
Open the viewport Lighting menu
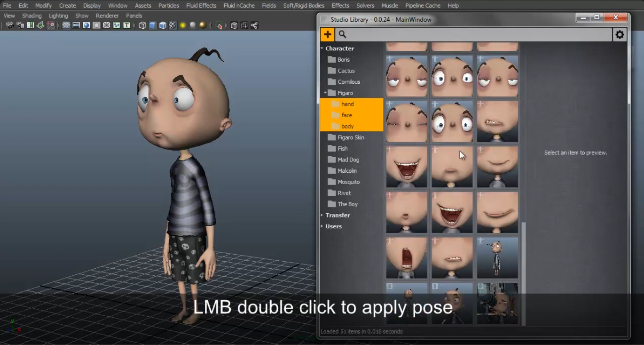[x=58, y=16]
